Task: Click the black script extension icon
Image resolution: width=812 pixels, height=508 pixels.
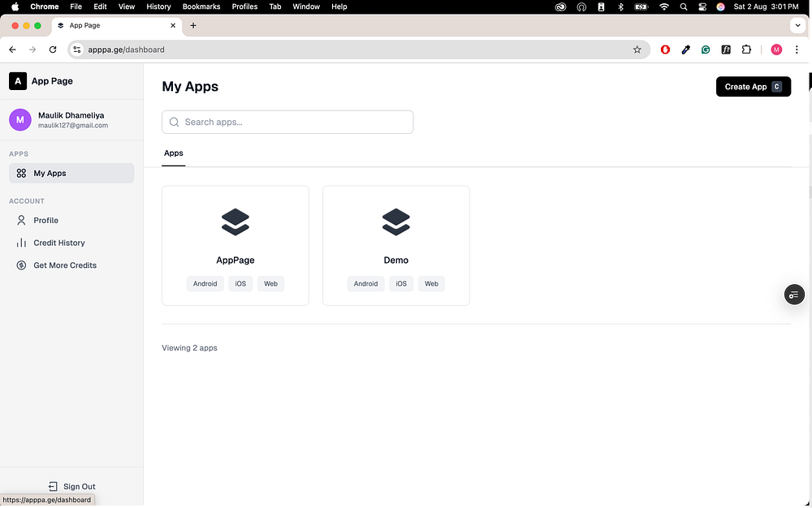Action: click(x=726, y=50)
